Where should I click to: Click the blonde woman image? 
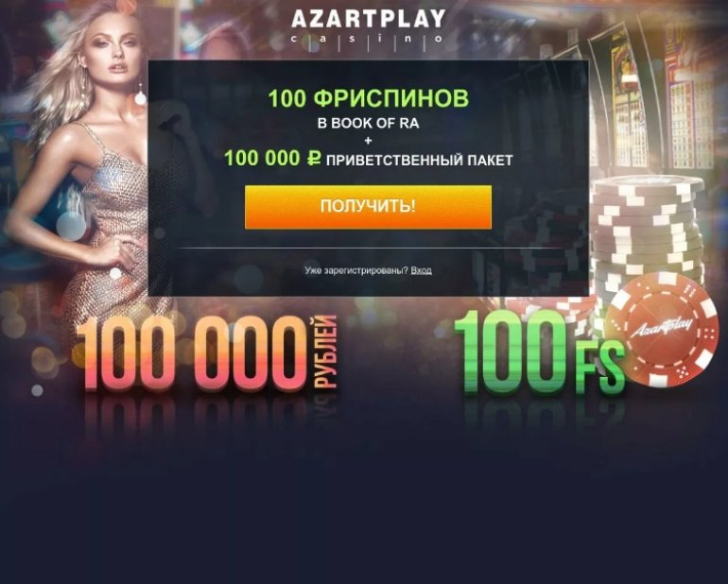88,158
